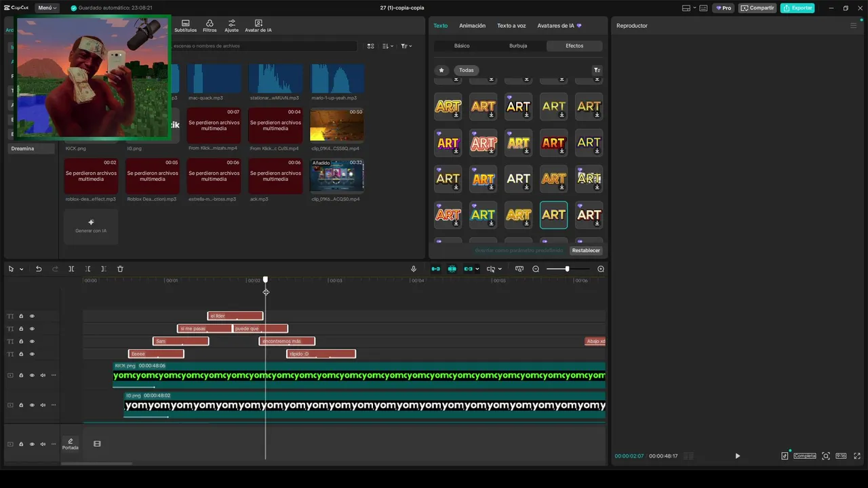
Task: Click the Exportar button
Action: point(797,8)
